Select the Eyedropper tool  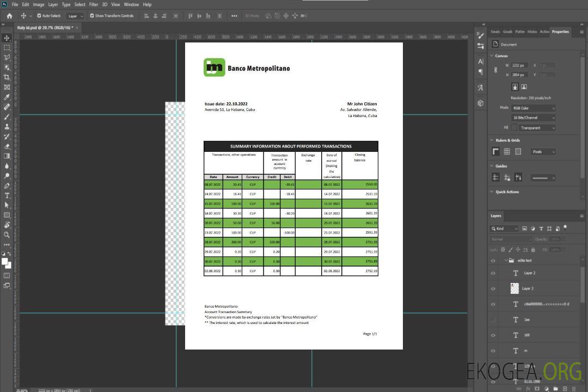7,97
